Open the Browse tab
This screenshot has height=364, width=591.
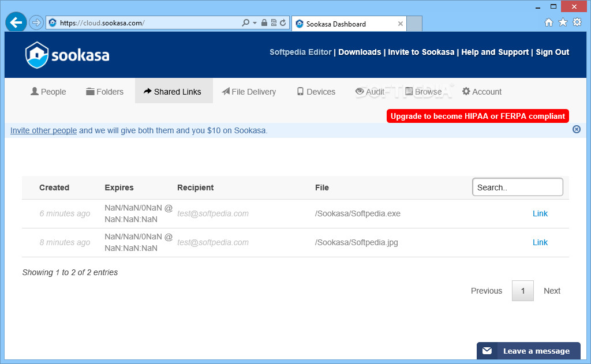coord(423,92)
